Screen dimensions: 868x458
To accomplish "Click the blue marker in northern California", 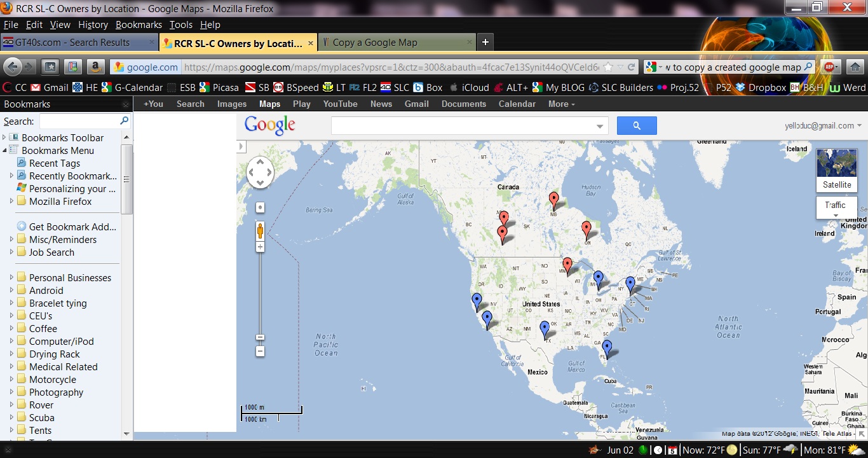I will (x=477, y=302).
